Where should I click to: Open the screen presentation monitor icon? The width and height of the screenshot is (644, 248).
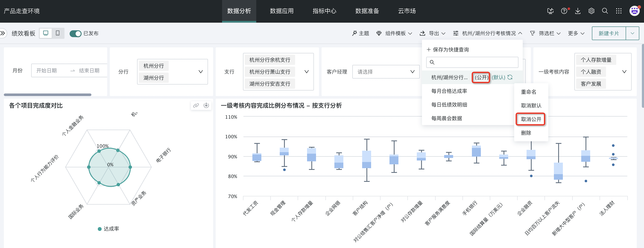[550, 11]
